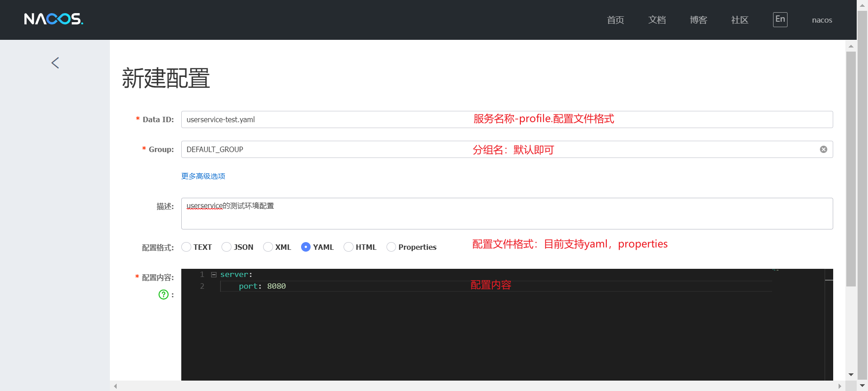Click the green help question mark icon

(163, 295)
